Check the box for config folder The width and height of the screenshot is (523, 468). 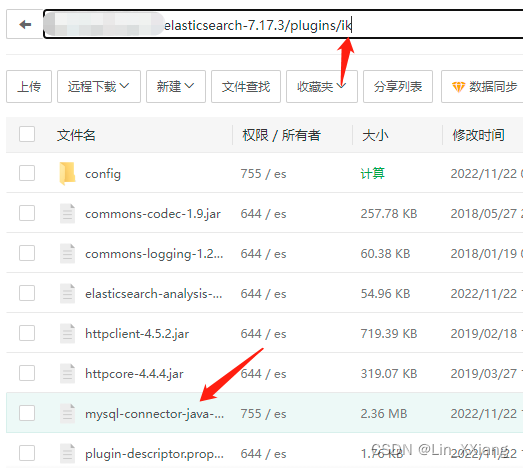coord(27,173)
